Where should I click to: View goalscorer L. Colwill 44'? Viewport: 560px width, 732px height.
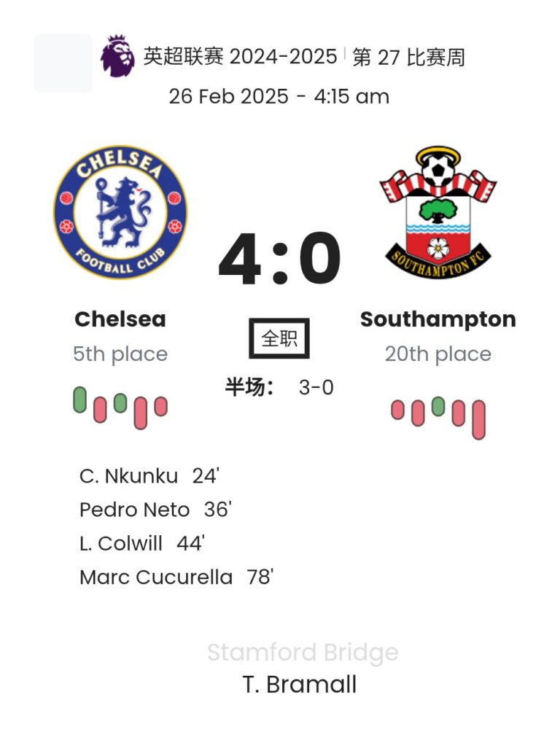pos(142,543)
